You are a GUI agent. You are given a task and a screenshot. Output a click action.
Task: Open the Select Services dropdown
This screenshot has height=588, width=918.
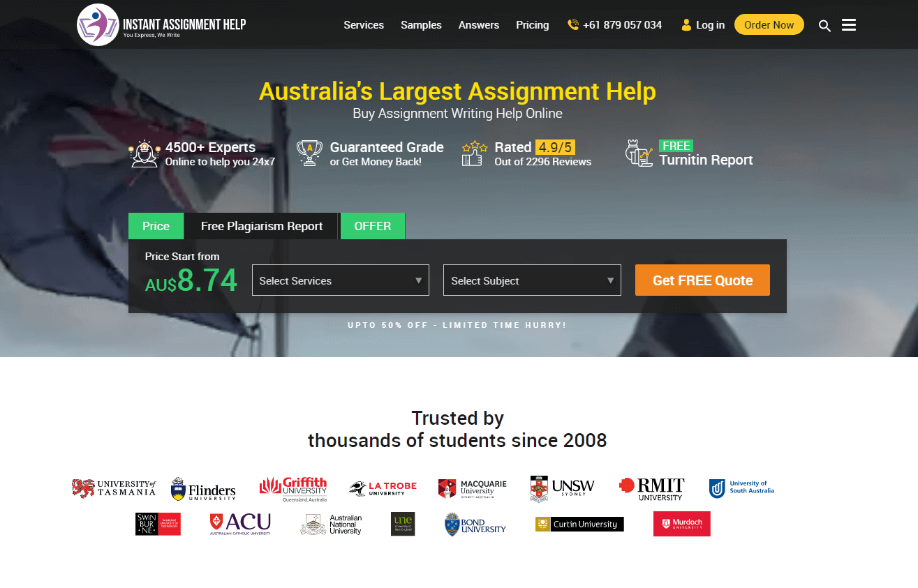341,280
